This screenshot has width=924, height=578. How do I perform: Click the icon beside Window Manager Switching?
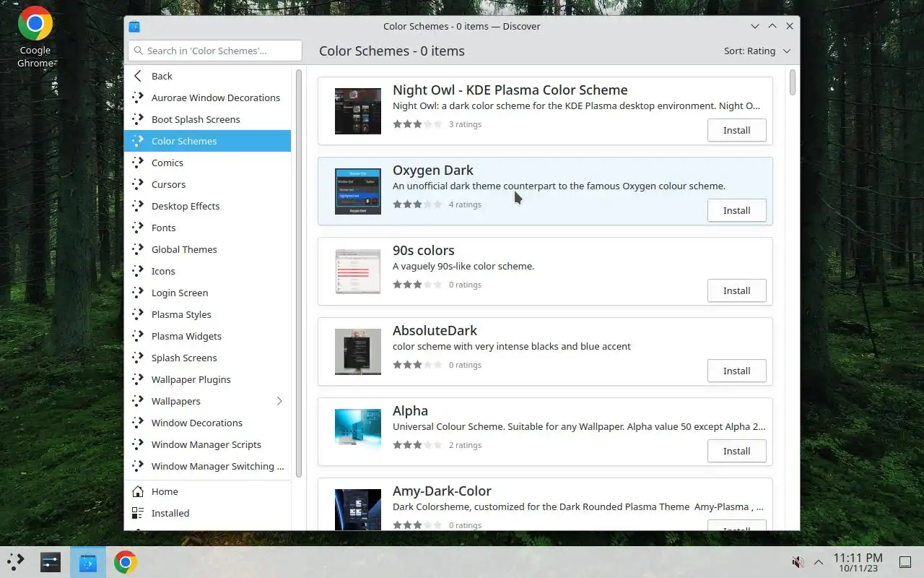point(138,466)
